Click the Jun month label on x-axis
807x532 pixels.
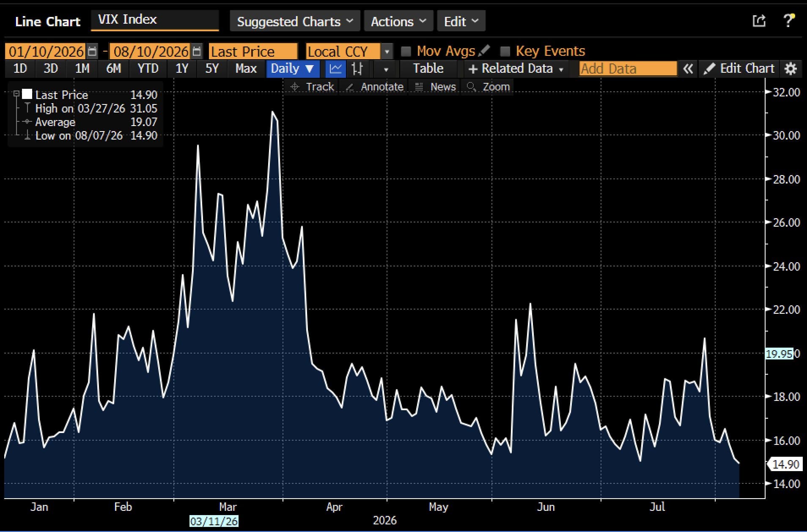[546, 507]
